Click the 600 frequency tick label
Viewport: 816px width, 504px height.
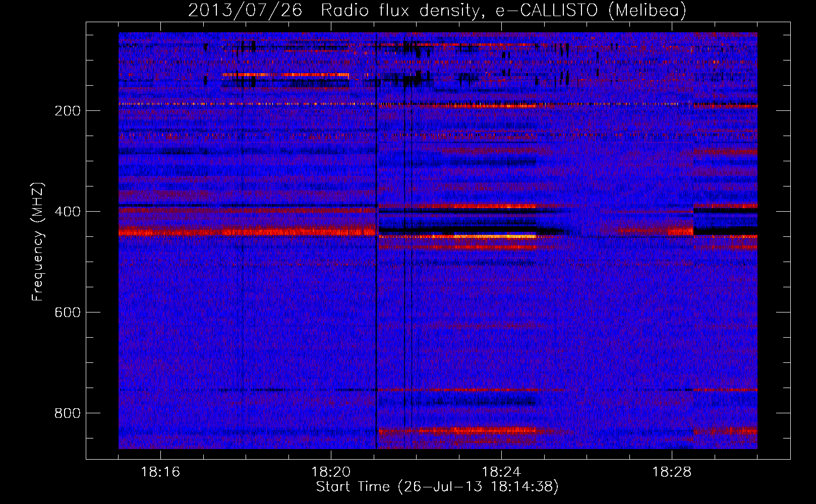[68, 312]
